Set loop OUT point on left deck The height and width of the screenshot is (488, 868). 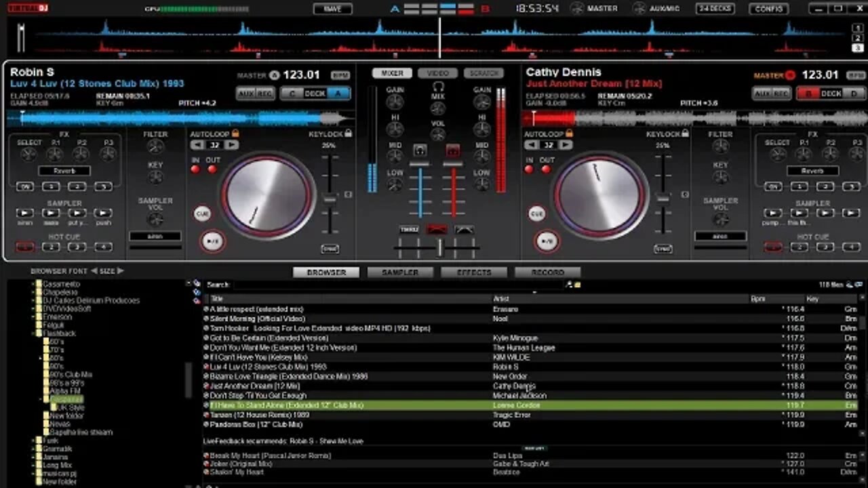tap(212, 169)
